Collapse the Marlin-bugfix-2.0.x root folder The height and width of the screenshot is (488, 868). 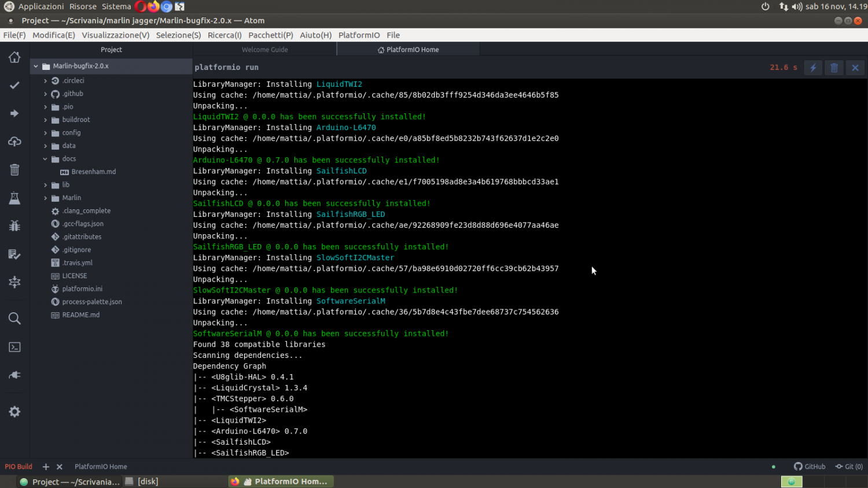(x=36, y=66)
